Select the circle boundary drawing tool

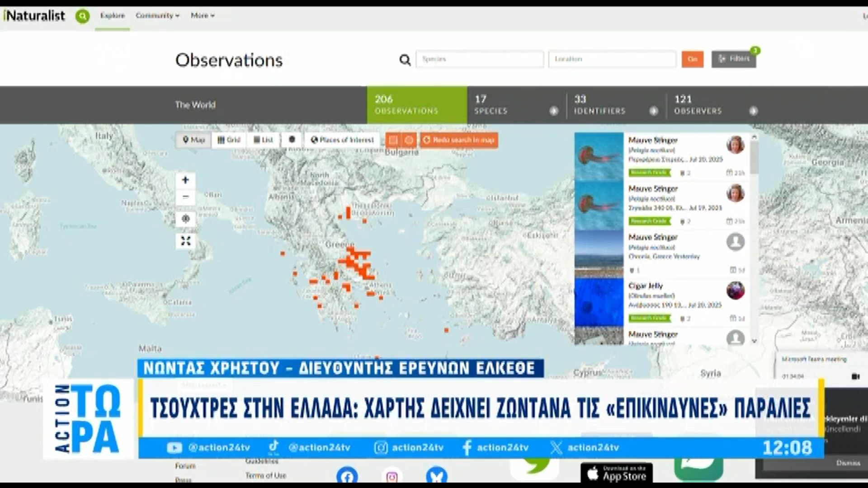click(409, 140)
